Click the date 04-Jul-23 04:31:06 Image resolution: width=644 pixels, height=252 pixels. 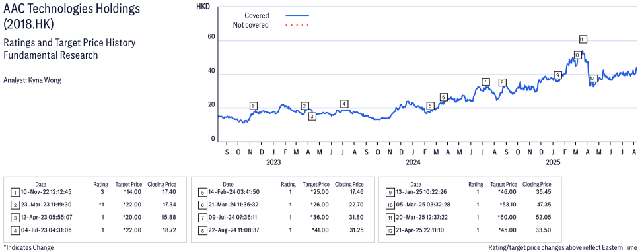[46, 230]
